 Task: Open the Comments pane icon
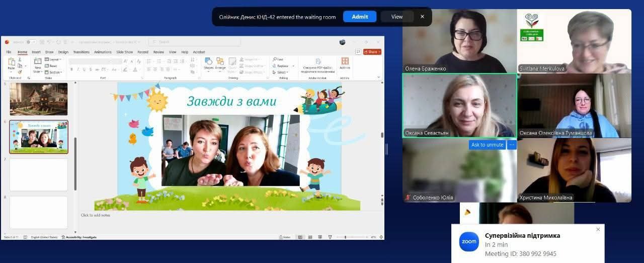coord(358,52)
